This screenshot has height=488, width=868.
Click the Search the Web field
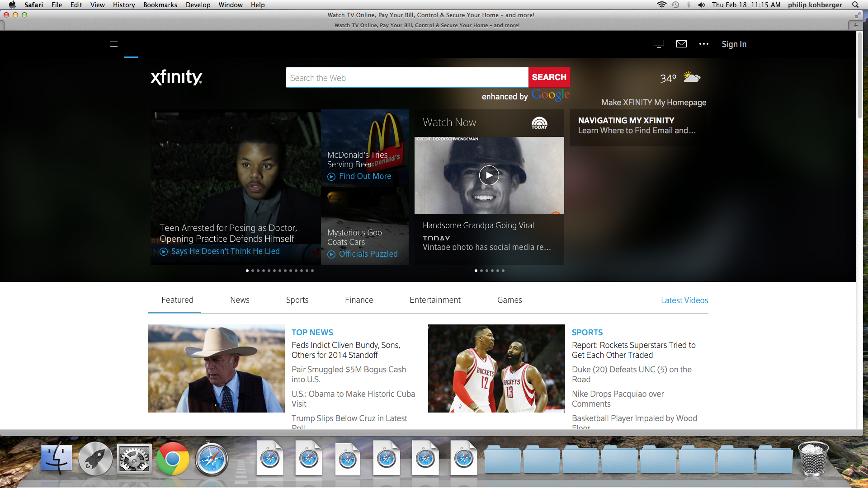tap(407, 78)
